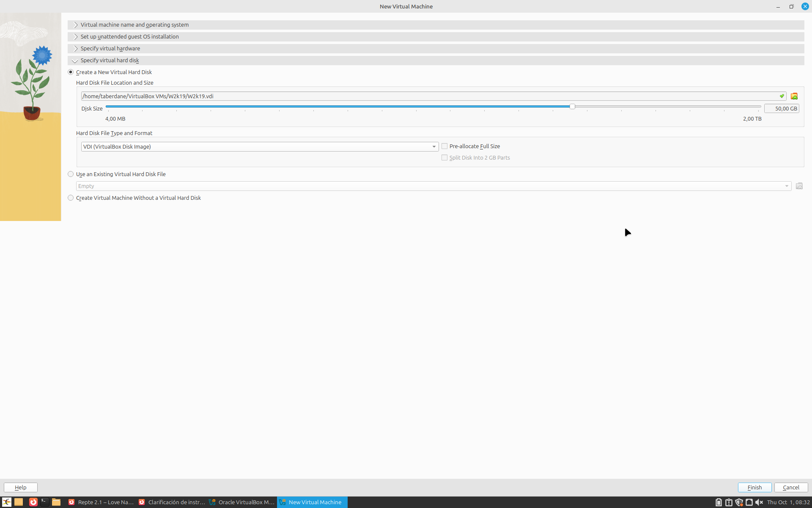
Task: Click the 2,00 TB maximum size label
Action: [x=752, y=119]
